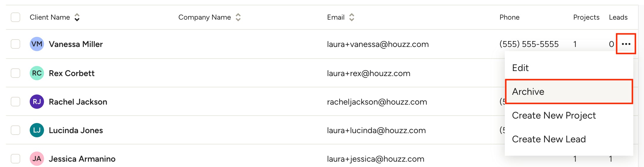Select the Vanessa Miller row checkbox

click(x=15, y=44)
